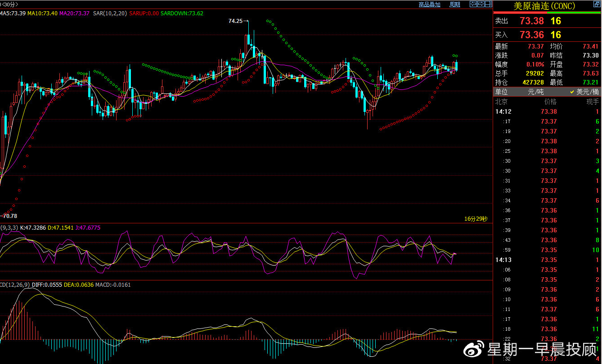Click the 单位 unit label
Viewport: 602px width, 364px height.
(501, 92)
